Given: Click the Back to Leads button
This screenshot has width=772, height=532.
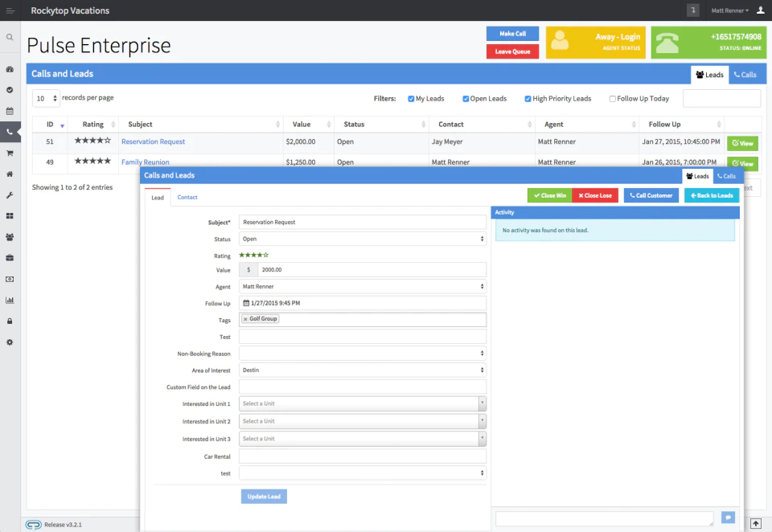Looking at the screenshot, I should pyautogui.click(x=712, y=195).
